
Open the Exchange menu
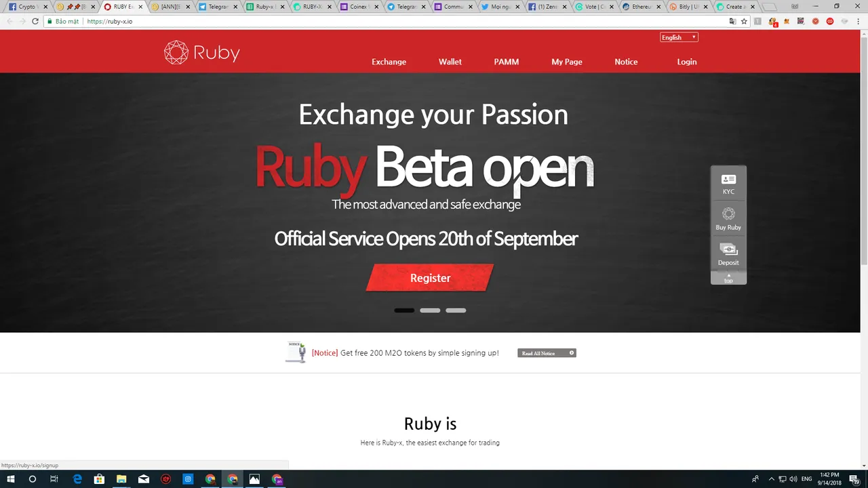click(389, 62)
